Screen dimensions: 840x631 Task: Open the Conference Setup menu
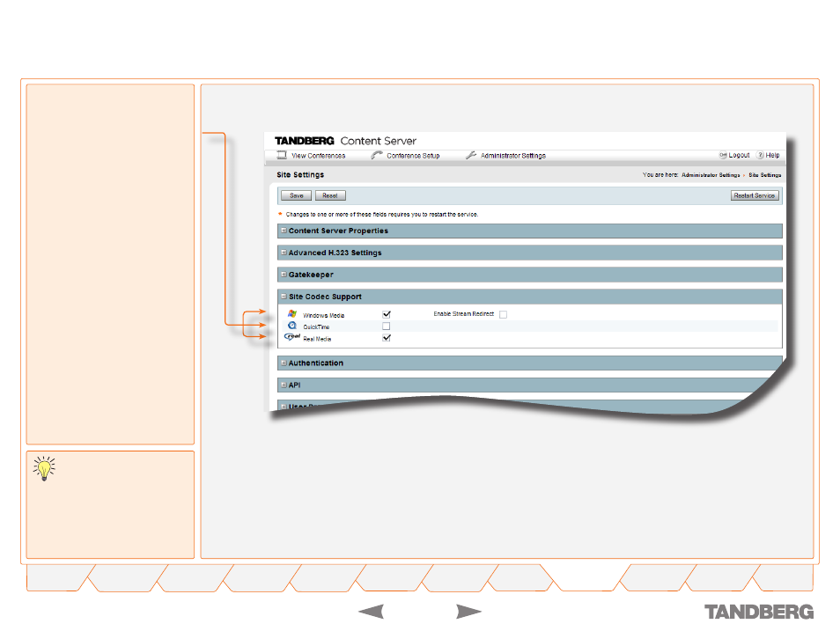pyautogui.click(x=413, y=156)
